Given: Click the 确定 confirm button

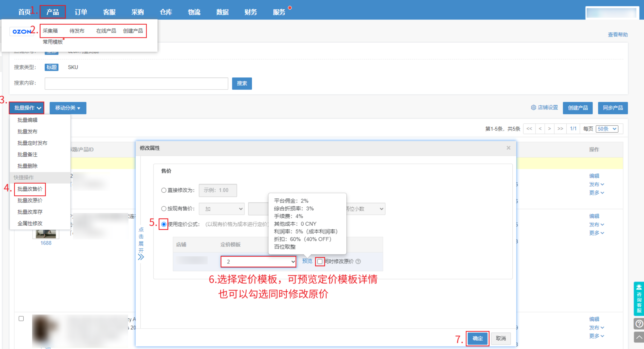Looking at the screenshot, I should pyautogui.click(x=477, y=338).
